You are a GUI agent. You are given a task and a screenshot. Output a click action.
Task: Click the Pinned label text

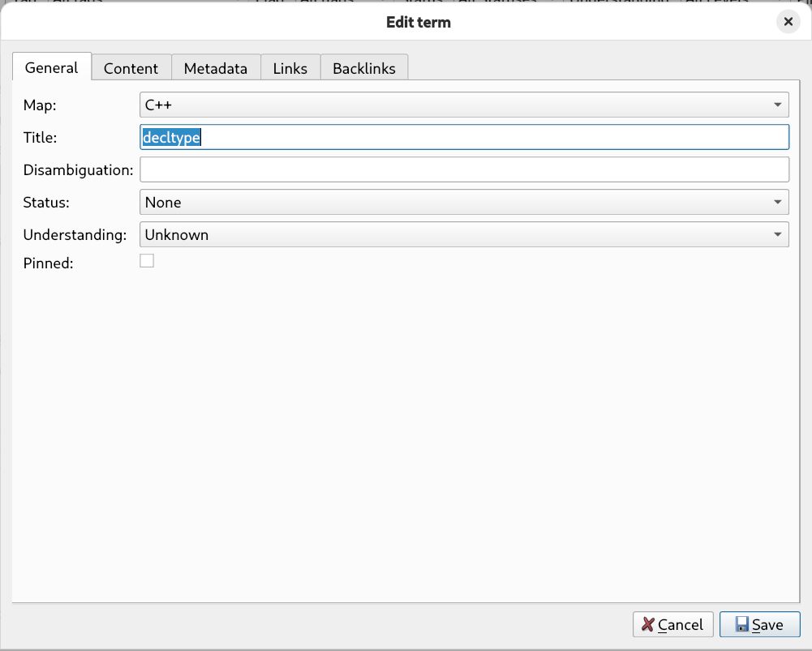pos(48,263)
